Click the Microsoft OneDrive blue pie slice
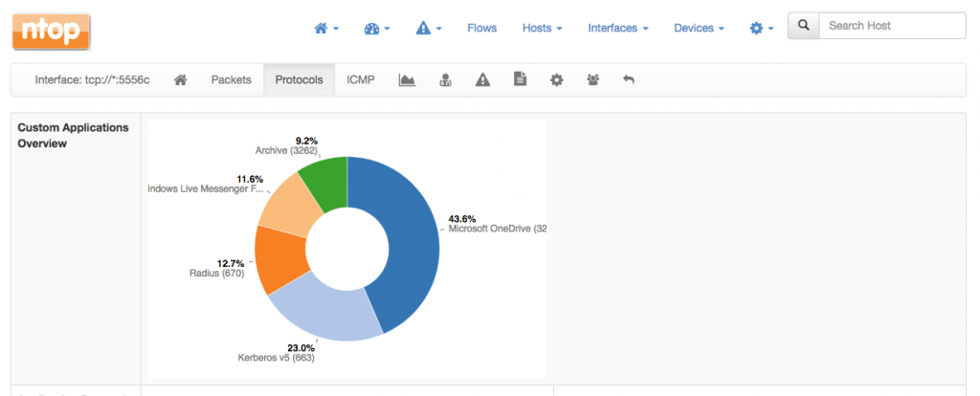980x396 pixels. coord(406,244)
